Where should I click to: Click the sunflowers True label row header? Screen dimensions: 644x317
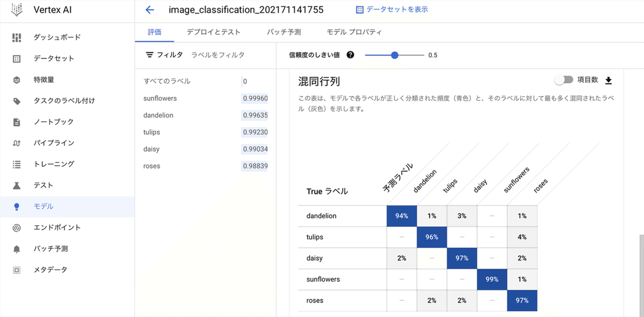(342, 279)
